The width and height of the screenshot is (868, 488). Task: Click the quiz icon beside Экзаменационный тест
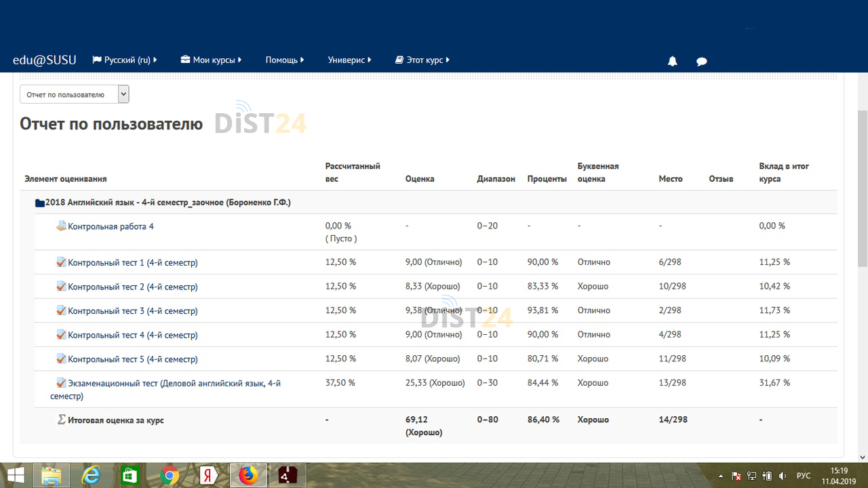pos(60,382)
